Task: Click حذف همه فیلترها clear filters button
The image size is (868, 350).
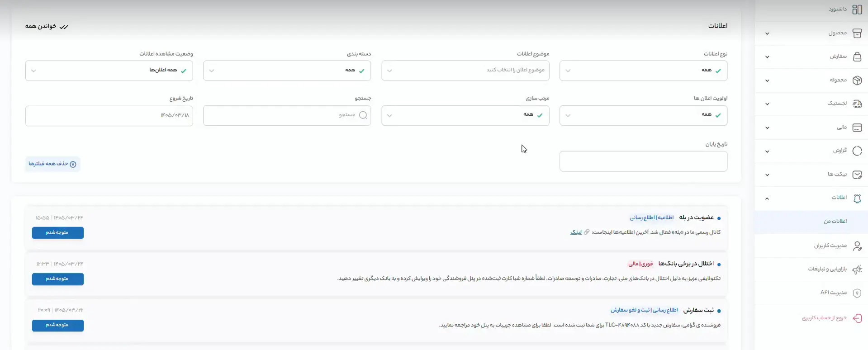Action: 52,164
